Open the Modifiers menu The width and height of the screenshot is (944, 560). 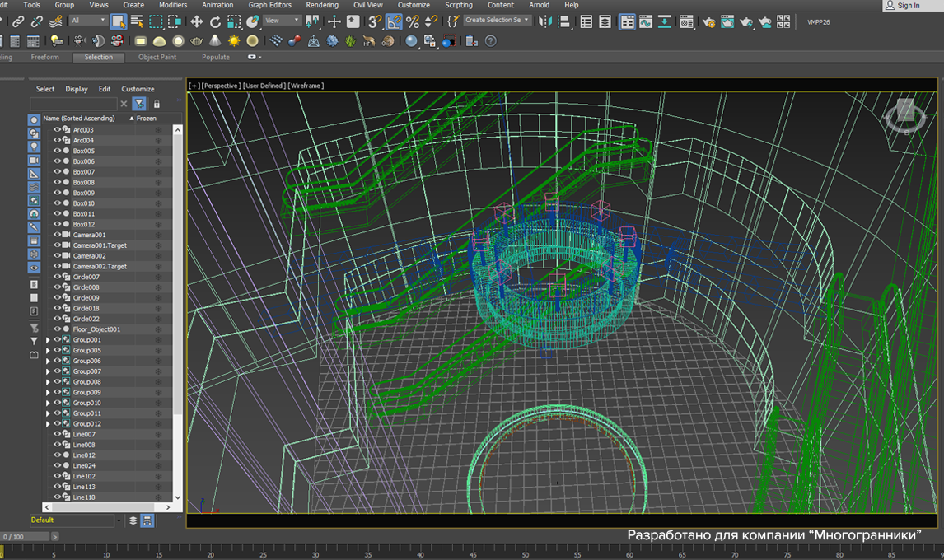coord(173,5)
